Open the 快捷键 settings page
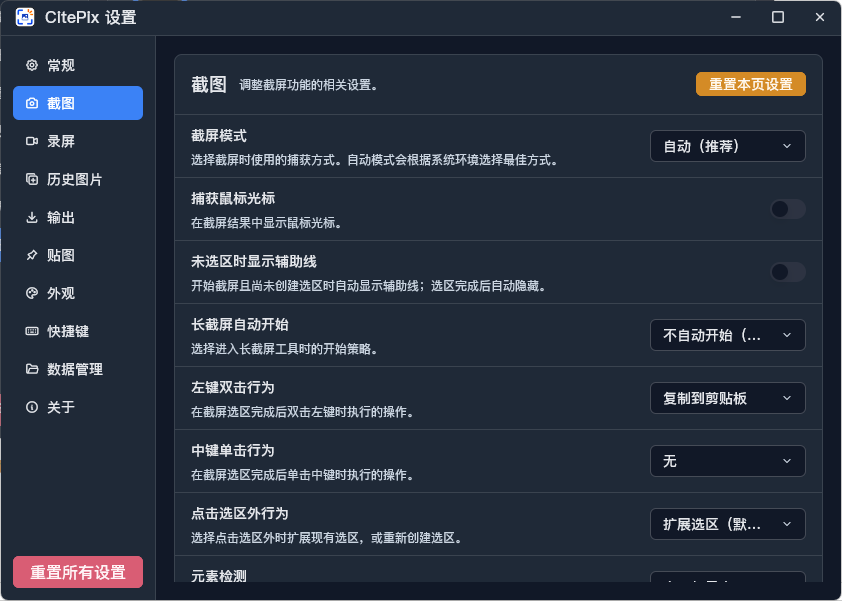 point(78,331)
